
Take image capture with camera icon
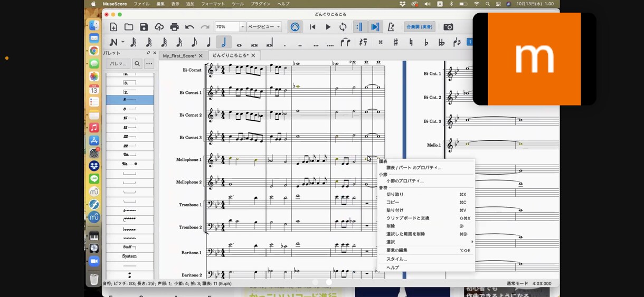click(448, 27)
